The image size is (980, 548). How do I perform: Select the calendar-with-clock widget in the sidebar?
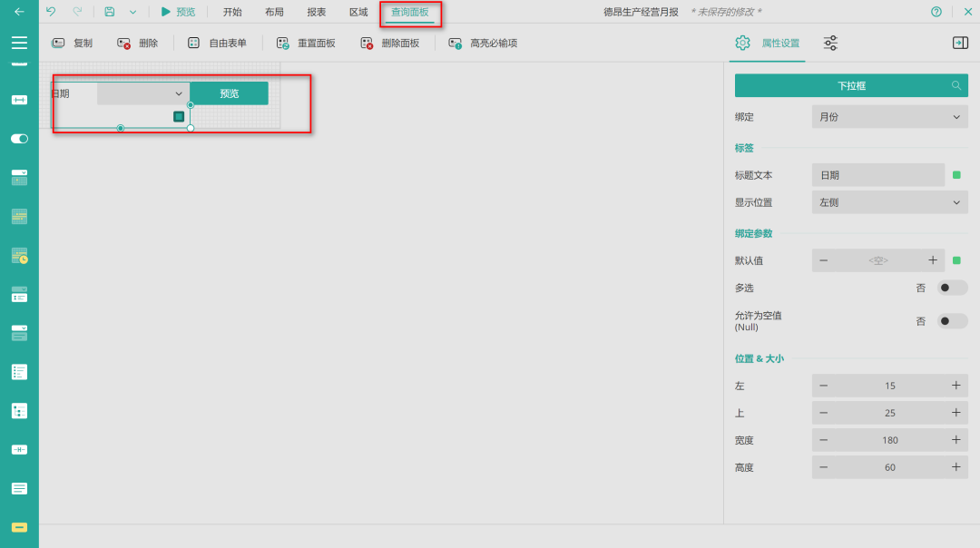click(19, 256)
